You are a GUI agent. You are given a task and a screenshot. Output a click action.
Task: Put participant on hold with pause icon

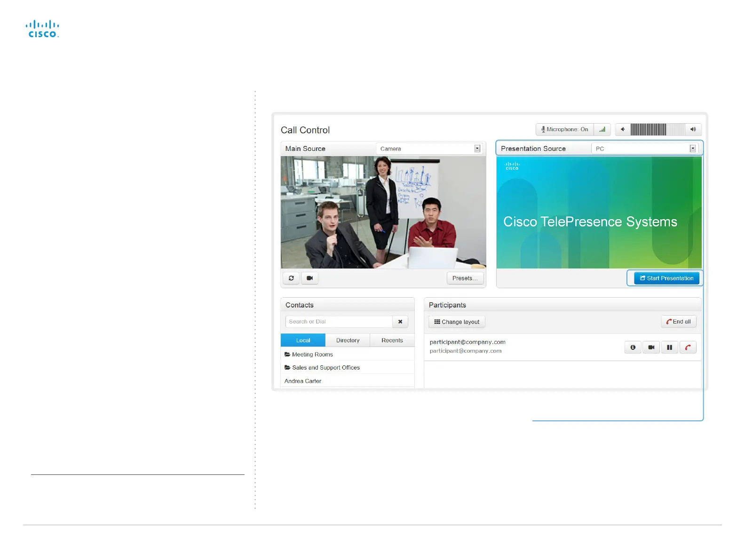point(670,347)
